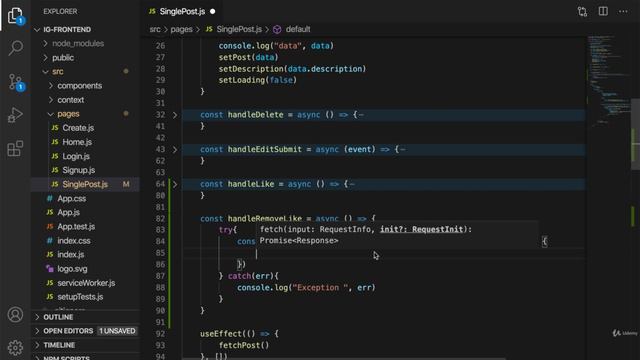Select the SinglePost.js editor tab
The image size is (640, 360).
coord(182,11)
